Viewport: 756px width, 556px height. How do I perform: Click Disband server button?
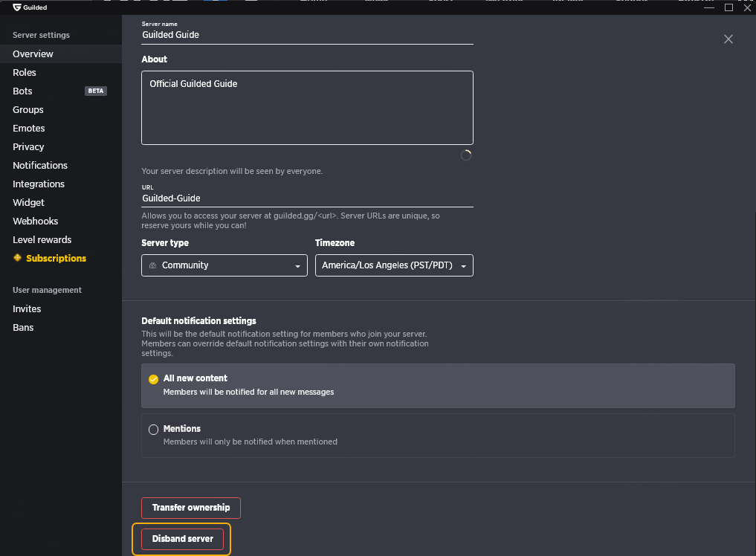coord(182,539)
